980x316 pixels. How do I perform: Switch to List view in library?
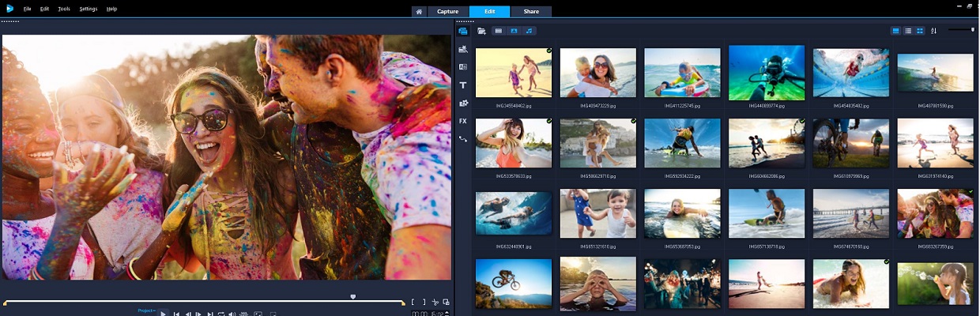(908, 31)
